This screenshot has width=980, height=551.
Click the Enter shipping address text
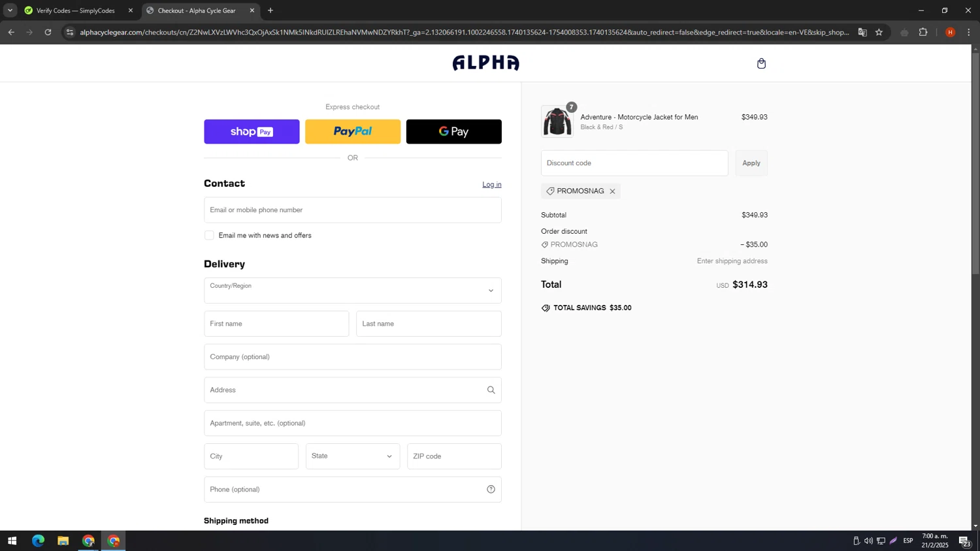(x=732, y=261)
